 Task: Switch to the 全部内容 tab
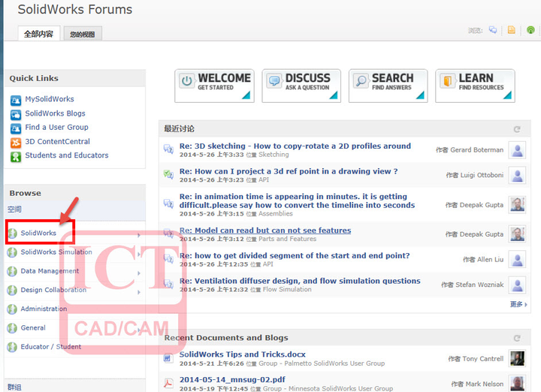click(38, 34)
